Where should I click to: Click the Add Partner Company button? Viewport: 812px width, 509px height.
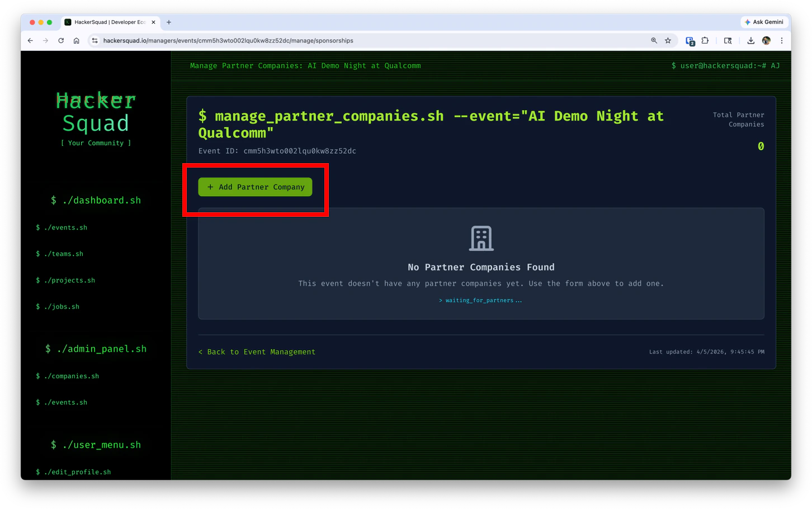click(x=255, y=187)
